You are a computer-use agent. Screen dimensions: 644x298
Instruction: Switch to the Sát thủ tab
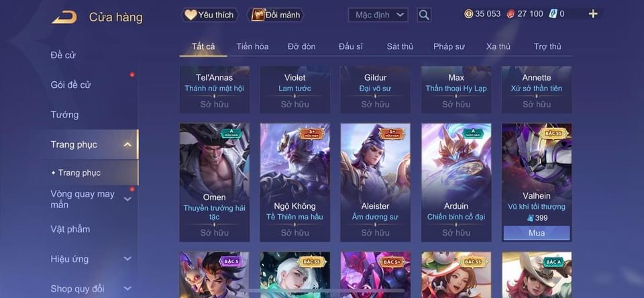click(400, 46)
